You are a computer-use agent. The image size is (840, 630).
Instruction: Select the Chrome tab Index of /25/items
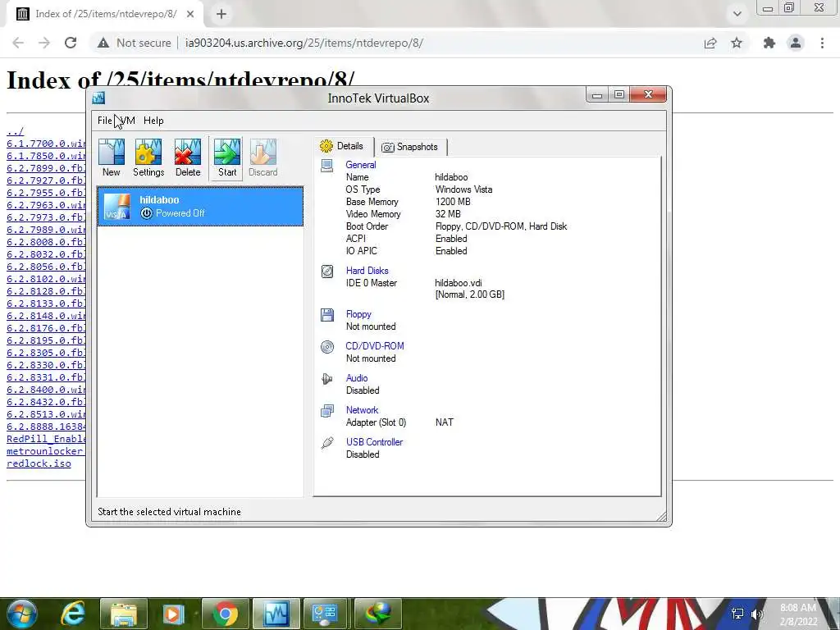click(x=106, y=14)
